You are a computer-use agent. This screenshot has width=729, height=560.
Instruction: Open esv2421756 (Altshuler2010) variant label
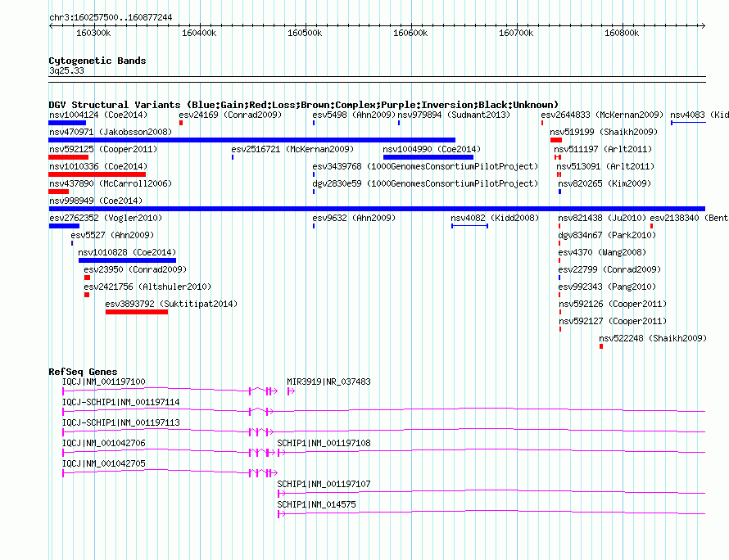coord(147,287)
